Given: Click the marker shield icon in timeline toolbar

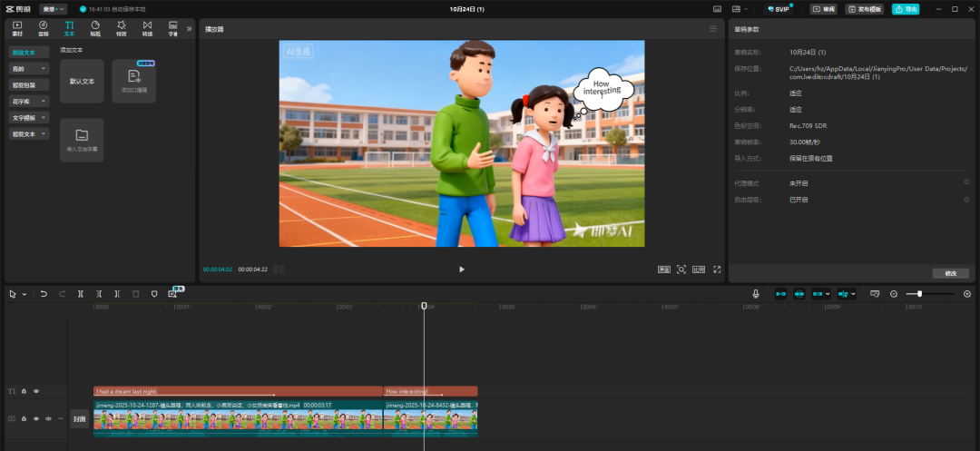Looking at the screenshot, I should click(x=153, y=294).
